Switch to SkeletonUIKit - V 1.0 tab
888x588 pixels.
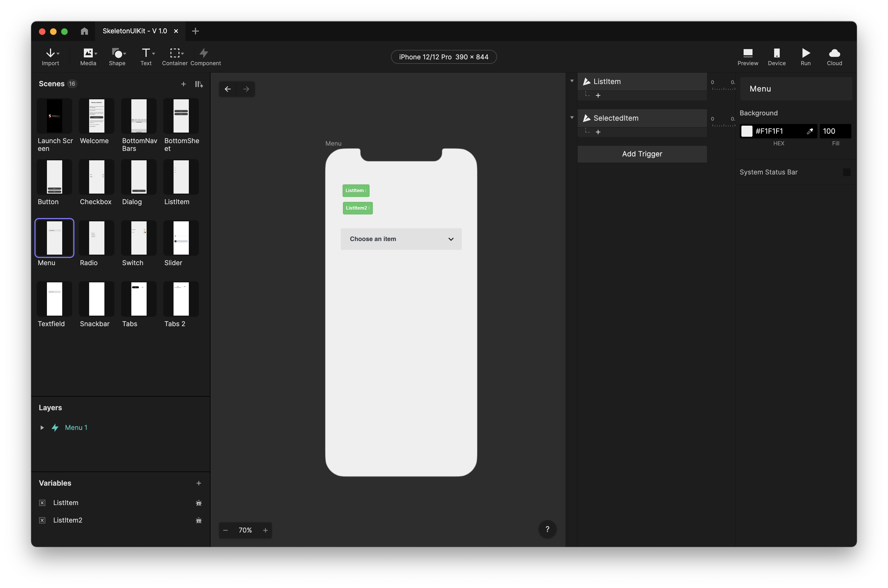pos(134,31)
